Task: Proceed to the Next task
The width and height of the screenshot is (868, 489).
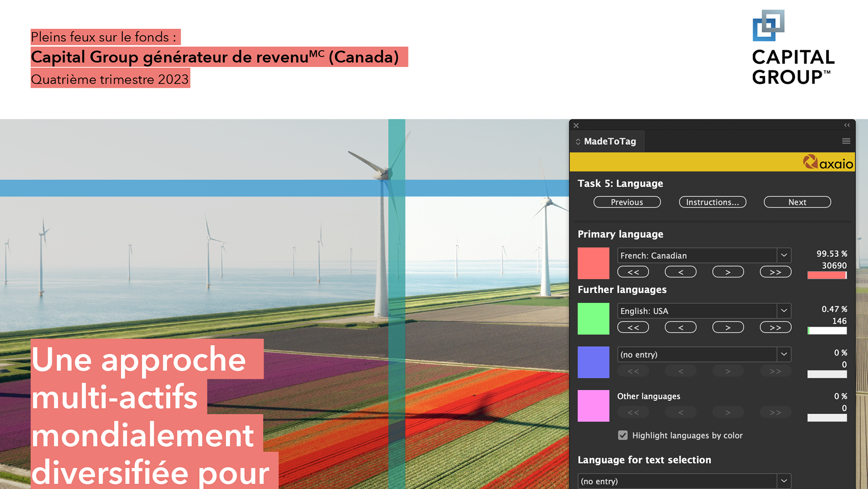Action: point(797,202)
